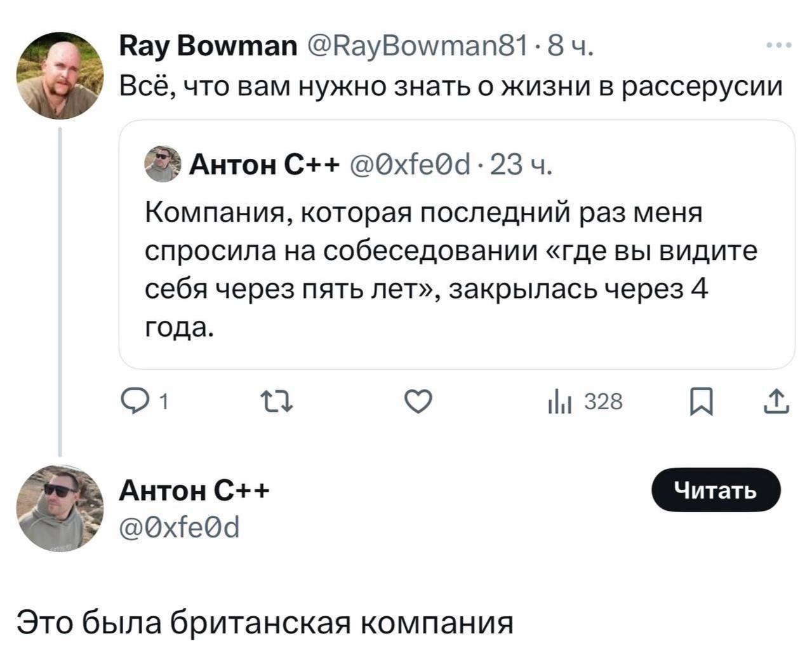Open Ray Bowman's profile via display name
Viewport: 812px width, 669px height.
pos(208,46)
